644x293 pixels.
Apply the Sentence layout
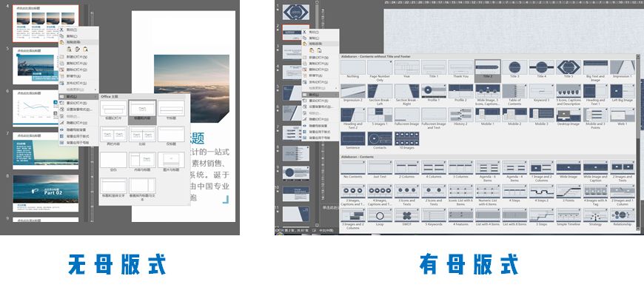tap(353, 141)
